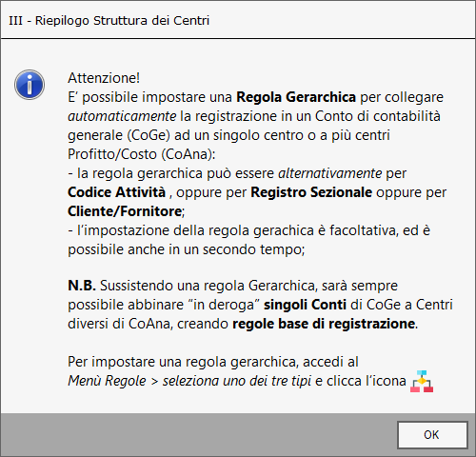
Task: Click the gray footer bar beside OK
Action: [x=198, y=435]
